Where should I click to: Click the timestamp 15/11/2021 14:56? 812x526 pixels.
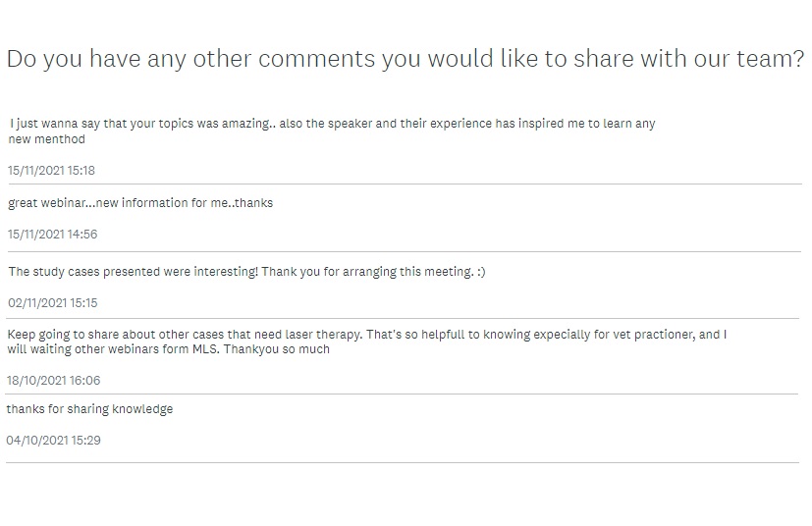(x=52, y=234)
